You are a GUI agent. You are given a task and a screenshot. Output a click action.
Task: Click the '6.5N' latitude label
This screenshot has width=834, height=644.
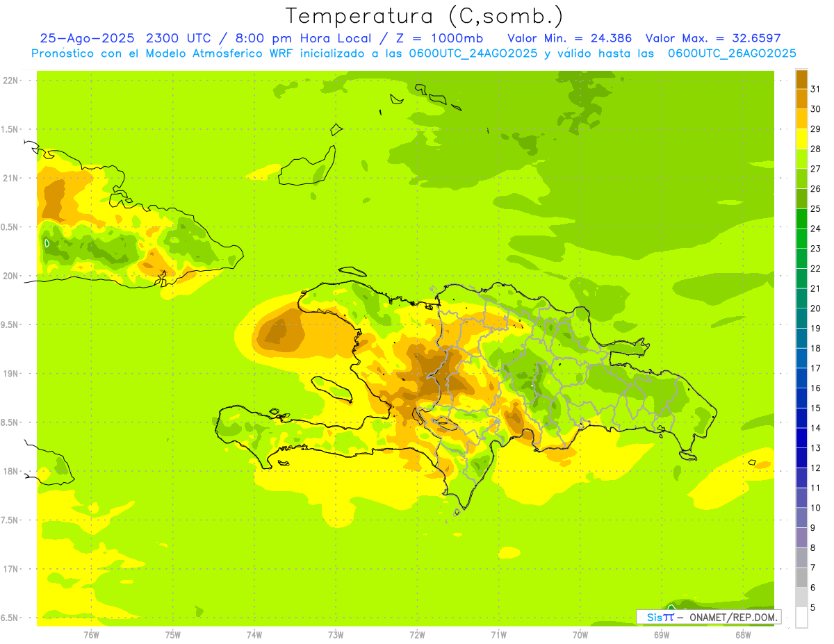point(10,618)
